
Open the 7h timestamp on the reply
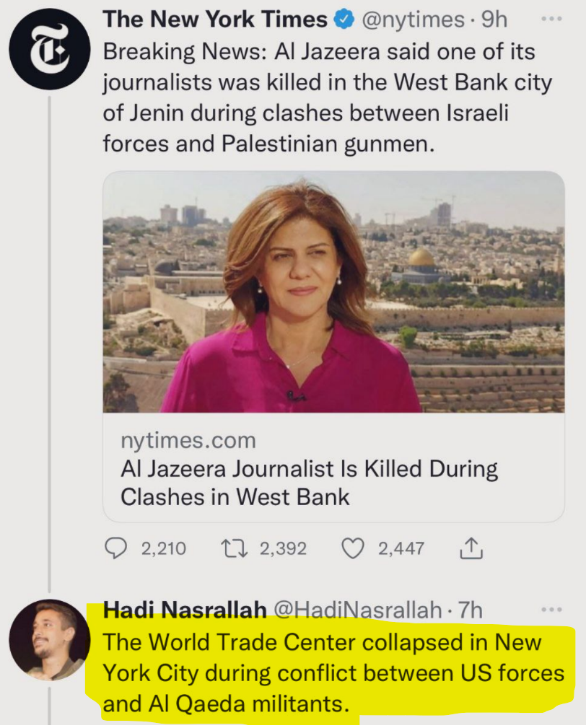coord(470,610)
